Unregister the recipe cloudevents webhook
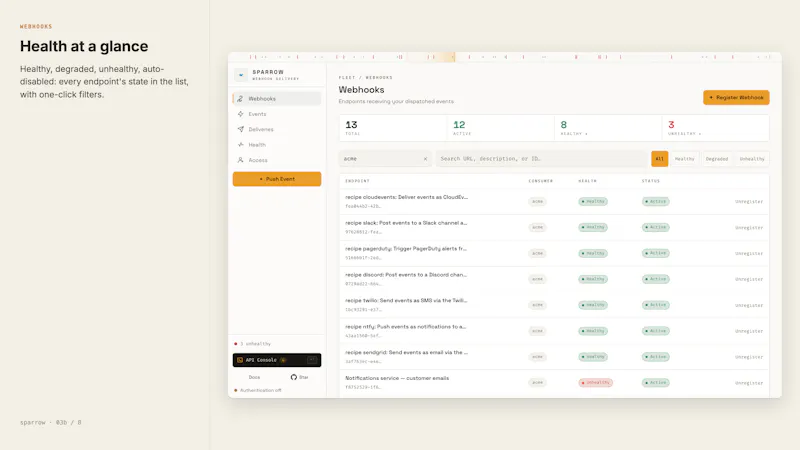 (749, 202)
